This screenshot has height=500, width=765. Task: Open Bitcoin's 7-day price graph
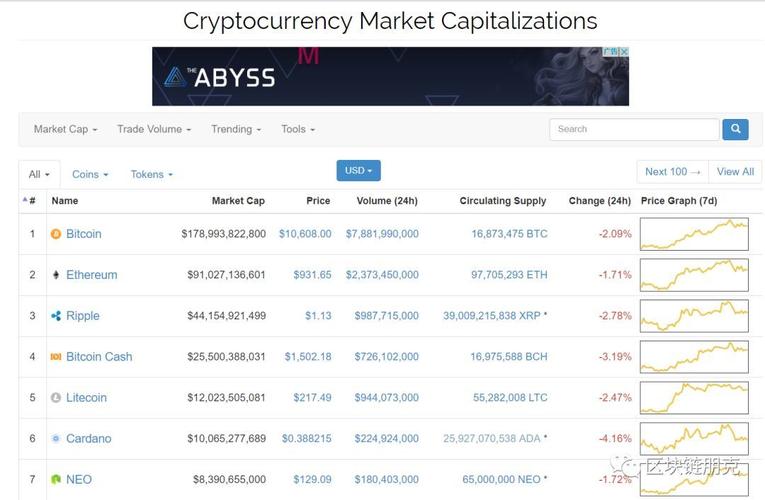(x=694, y=234)
